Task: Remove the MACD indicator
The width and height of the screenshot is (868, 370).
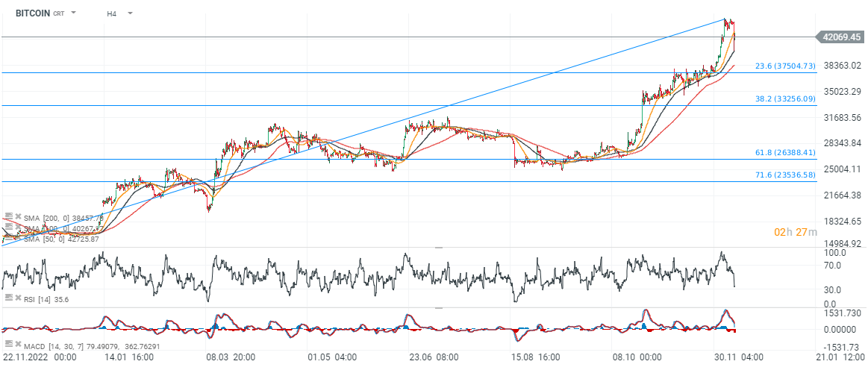Action: [x=18, y=345]
